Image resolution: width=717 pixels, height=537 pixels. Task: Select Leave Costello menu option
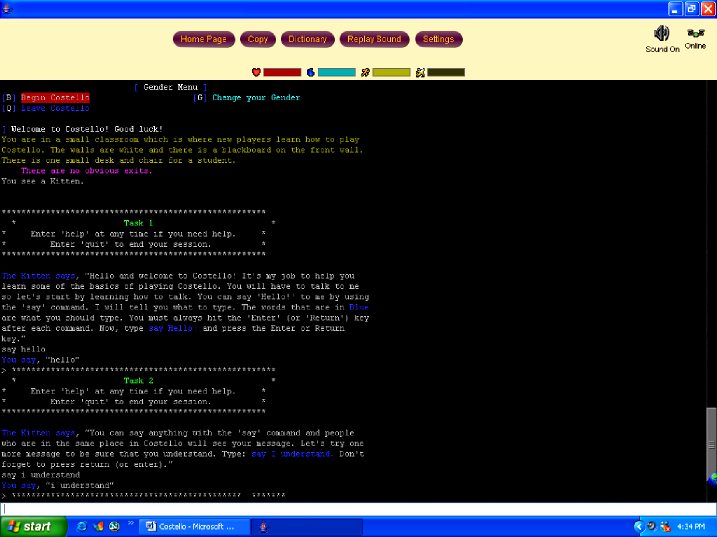point(55,108)
